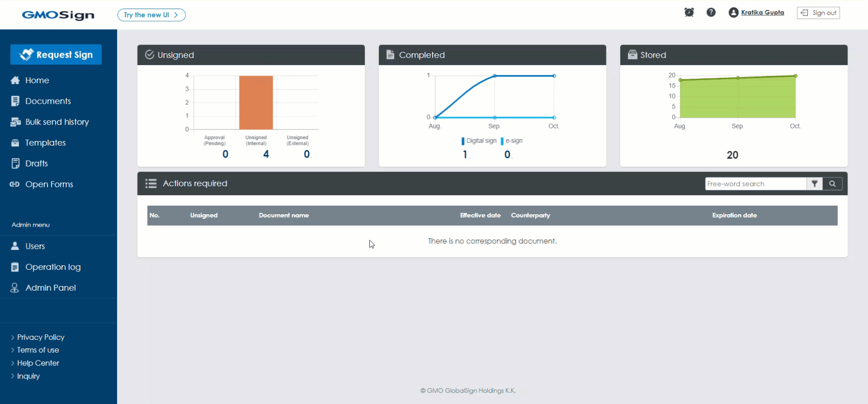The image size is (868, 404).
Task: Open the Drafts page
Action: click(x=36, y=163)
